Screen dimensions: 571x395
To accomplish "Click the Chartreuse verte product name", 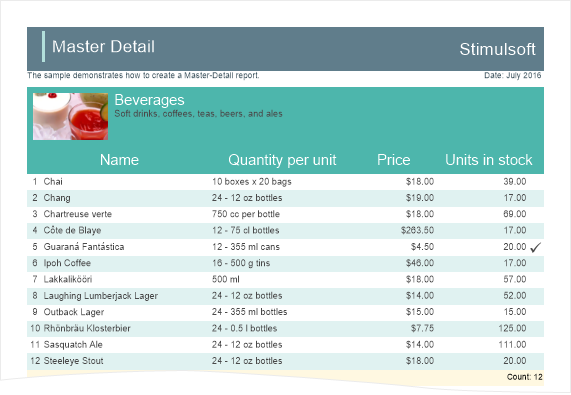I will click(78, 214).
